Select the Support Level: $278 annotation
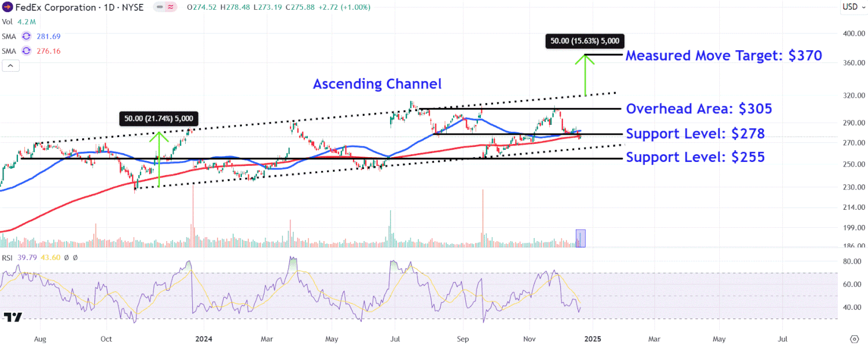Image resolution: width=868 pixels, height=344 pixels. pos(695,135)
